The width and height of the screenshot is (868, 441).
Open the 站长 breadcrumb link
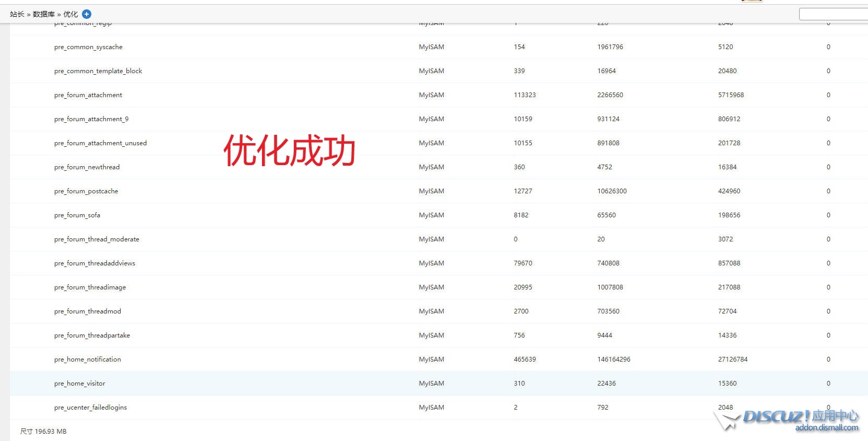pyautogui.click(x=17, y=14)
